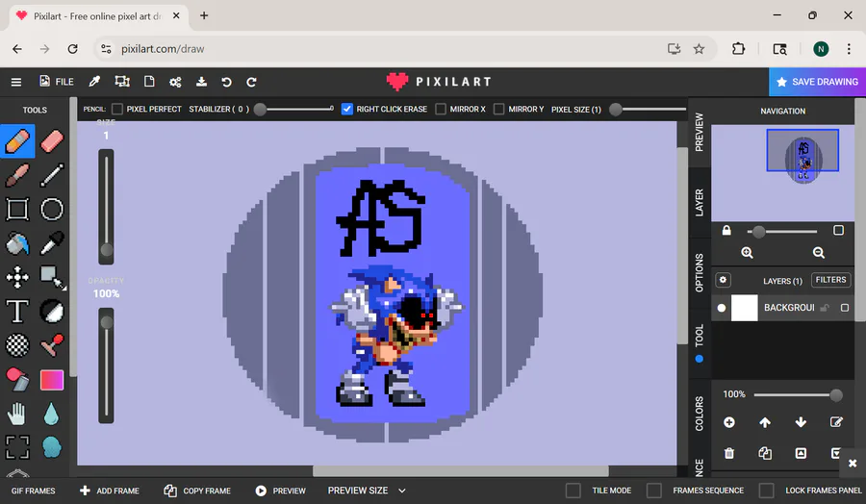The image size is (866, 504).
Task: Adjust the PIXEL SIZE slider
Action: click(x=648, y=110)
